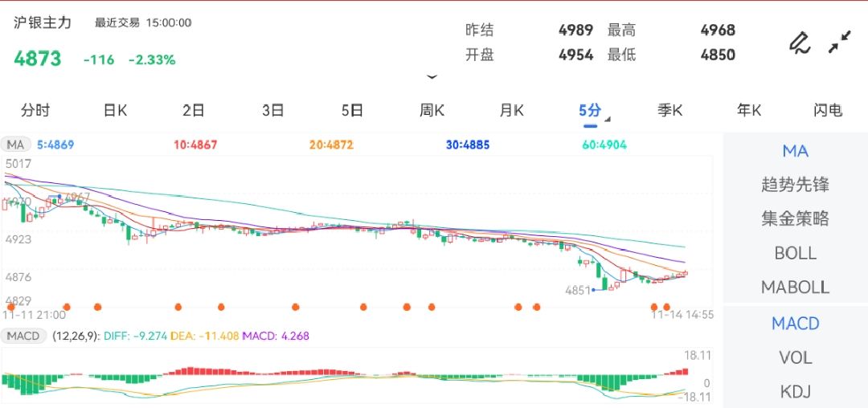Open the drawing pencil tool
868x408 pixels.
pyautogui.click(x=800, y=43)
